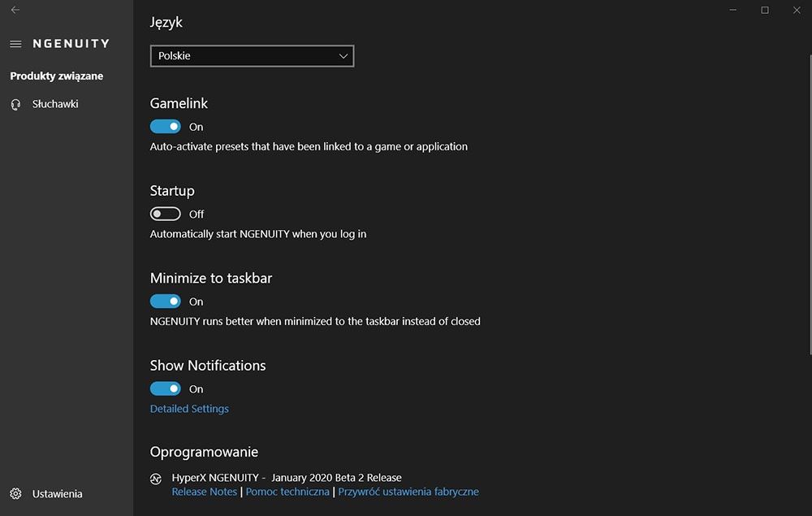
Task: Click the Show Notifications heading
Action: pyautogui.click(x=208, y=365)
